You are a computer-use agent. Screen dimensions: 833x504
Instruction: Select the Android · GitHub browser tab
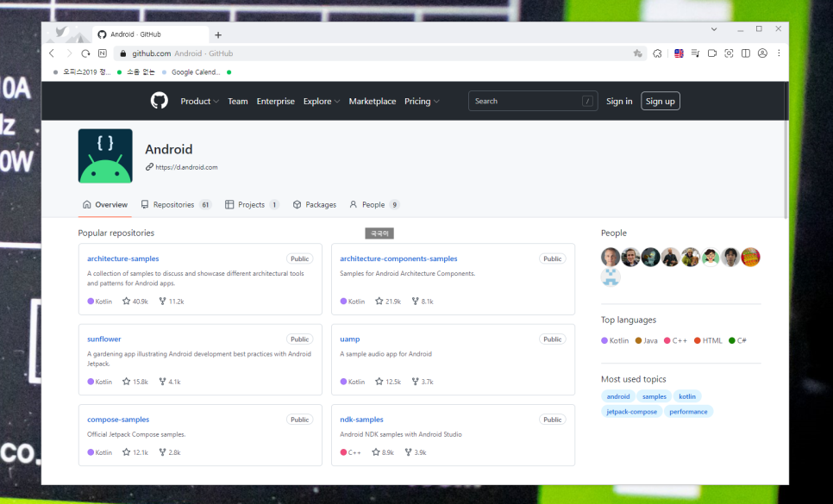[x=150, y=34]
